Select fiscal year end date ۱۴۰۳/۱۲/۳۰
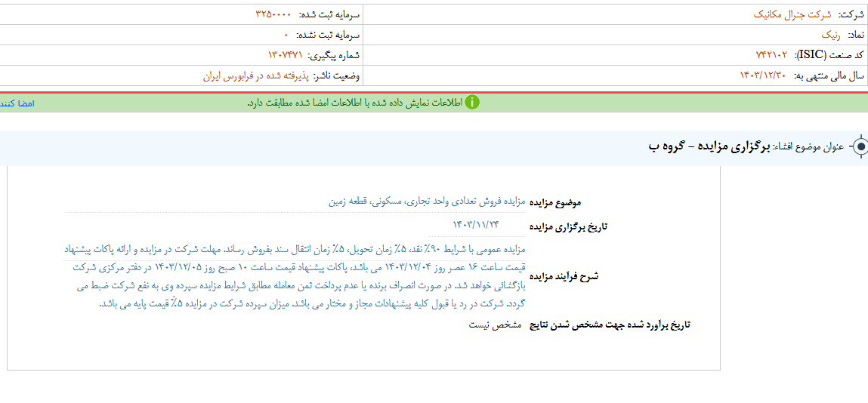 [x=763, y=75]
